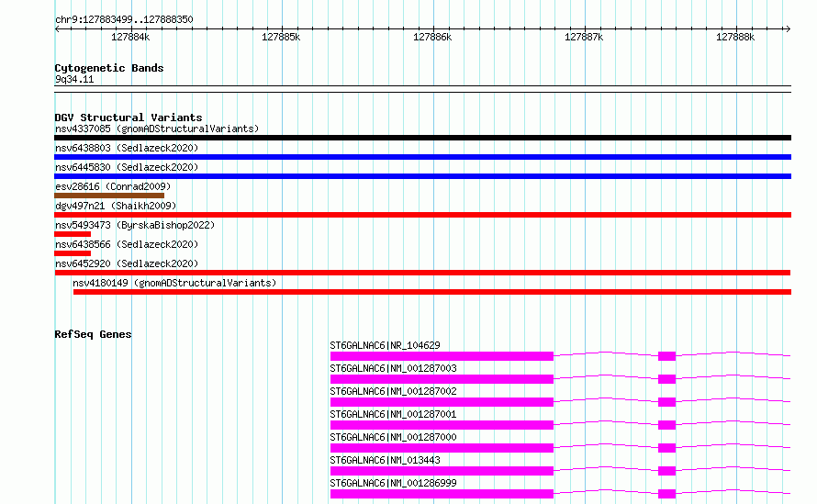
Task: Select the black nsv4337085 variant bar
Action: pos(422,138)
